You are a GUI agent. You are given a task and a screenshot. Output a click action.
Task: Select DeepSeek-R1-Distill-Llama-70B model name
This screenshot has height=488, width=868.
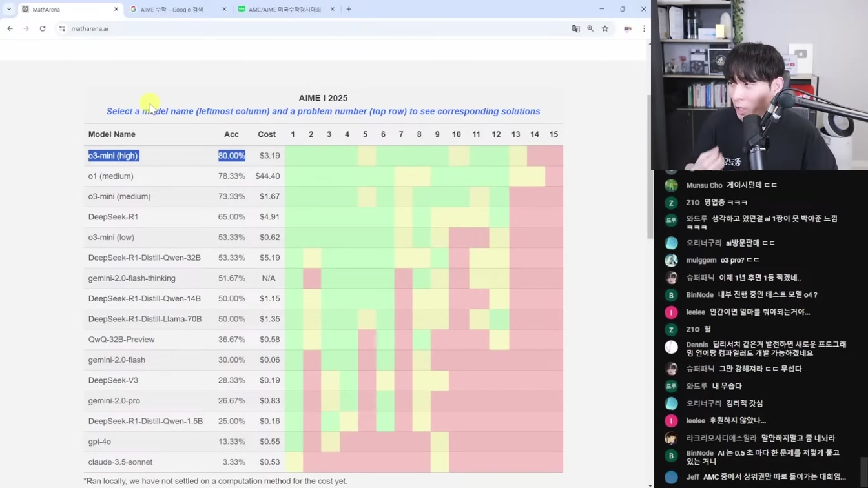(145, 319)
